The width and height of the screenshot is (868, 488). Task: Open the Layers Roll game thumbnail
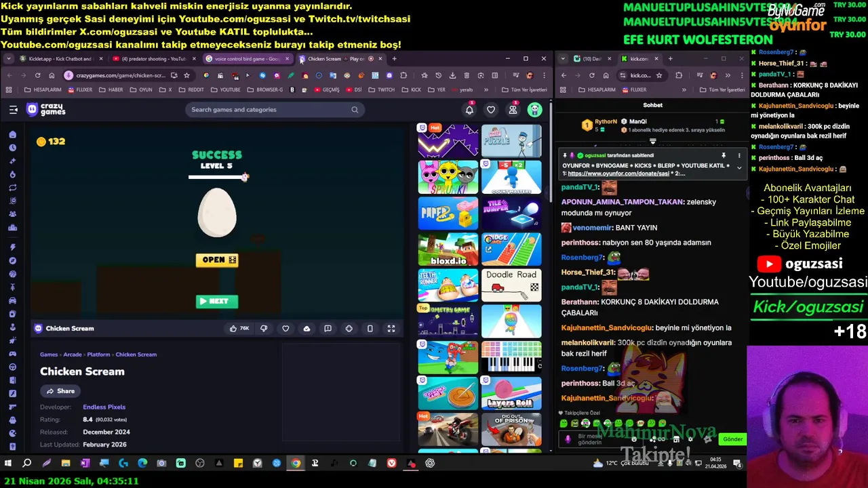coord(511,393)
